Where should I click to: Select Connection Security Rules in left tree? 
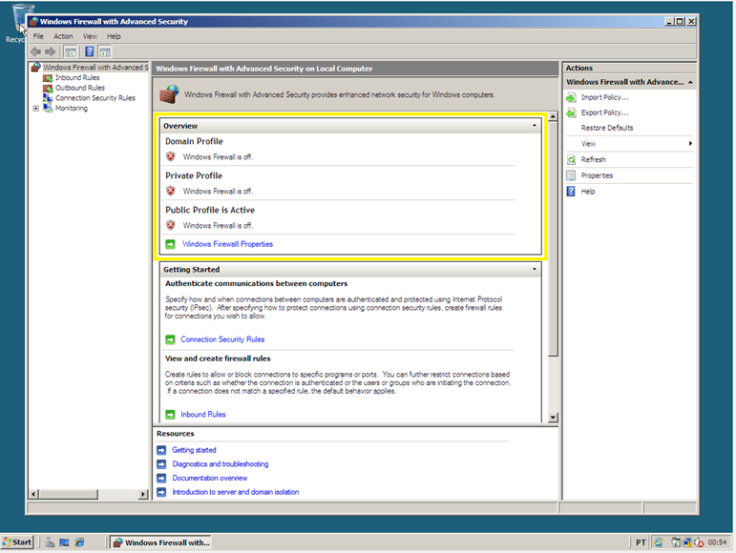[95, 98]
